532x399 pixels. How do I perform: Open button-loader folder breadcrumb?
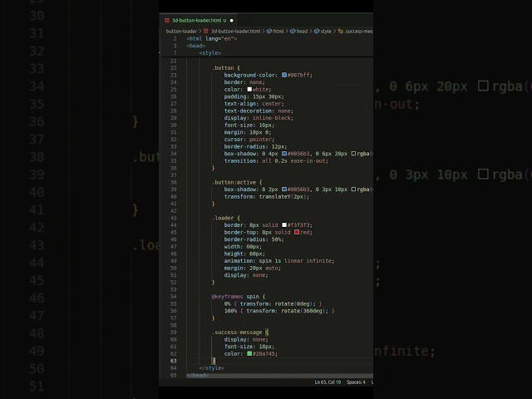tap(181, 32)
